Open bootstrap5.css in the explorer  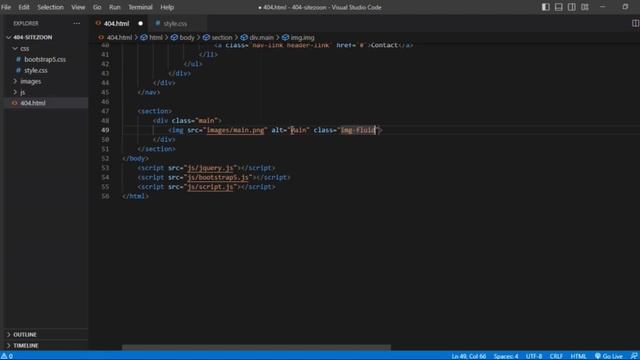click(45, 59)
